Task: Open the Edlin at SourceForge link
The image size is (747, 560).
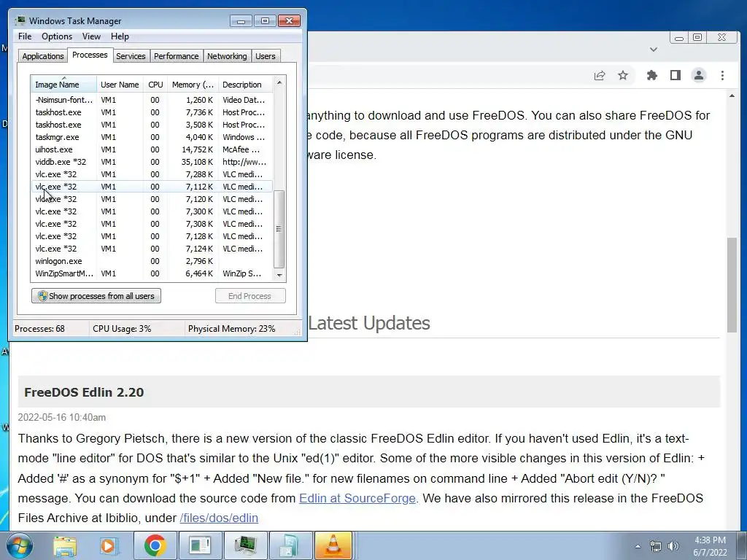Action: point(357,498)
